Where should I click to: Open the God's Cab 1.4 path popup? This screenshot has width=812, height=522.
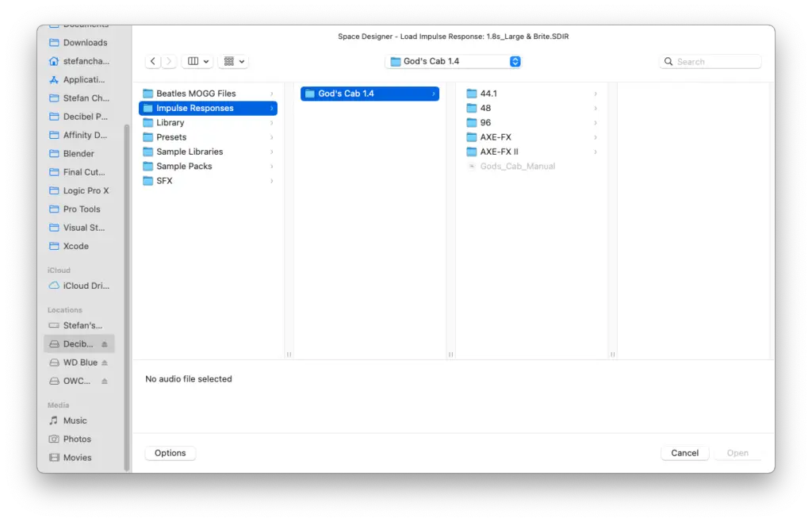tap(454, 61)
